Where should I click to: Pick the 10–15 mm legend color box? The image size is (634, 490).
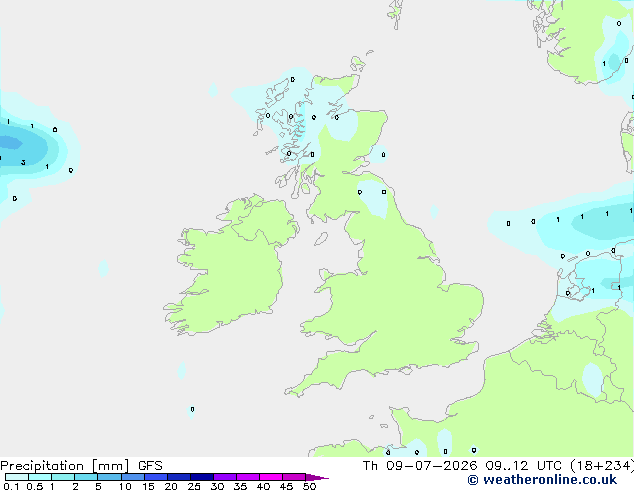(133, 477)
